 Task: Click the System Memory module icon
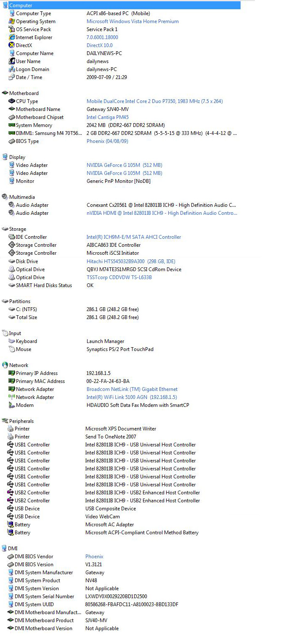pyautogui.click(x=12, y=125)
